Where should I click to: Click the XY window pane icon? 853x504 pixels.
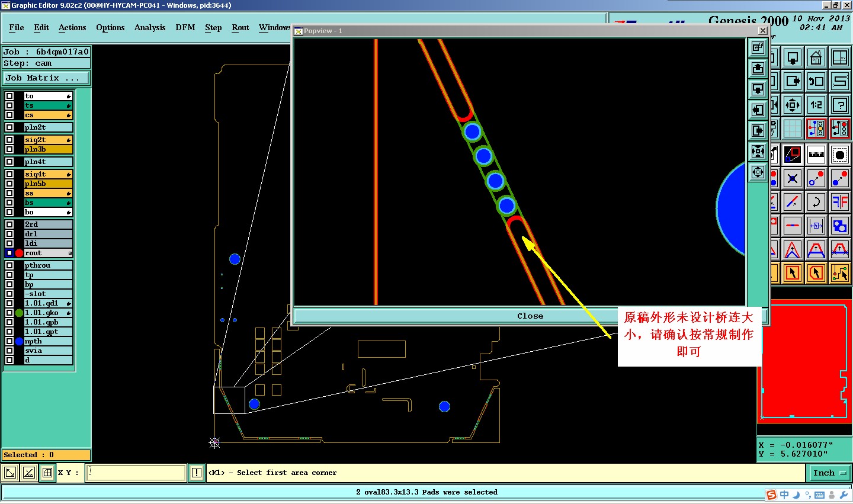click(839, 58)
